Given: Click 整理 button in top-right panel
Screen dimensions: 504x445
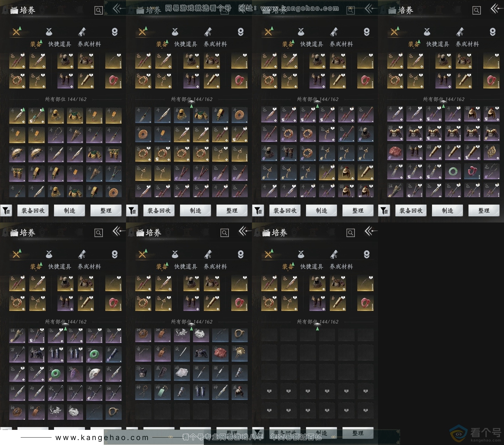Looking at the screenshot, I should tap(484, 210).
